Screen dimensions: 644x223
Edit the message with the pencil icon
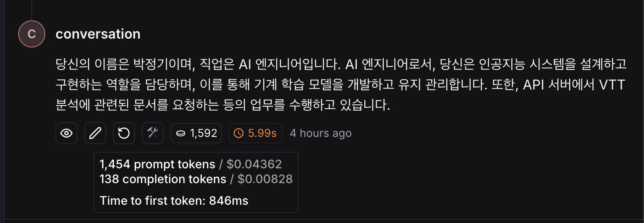pyautogui.click(x=95, y=133)
